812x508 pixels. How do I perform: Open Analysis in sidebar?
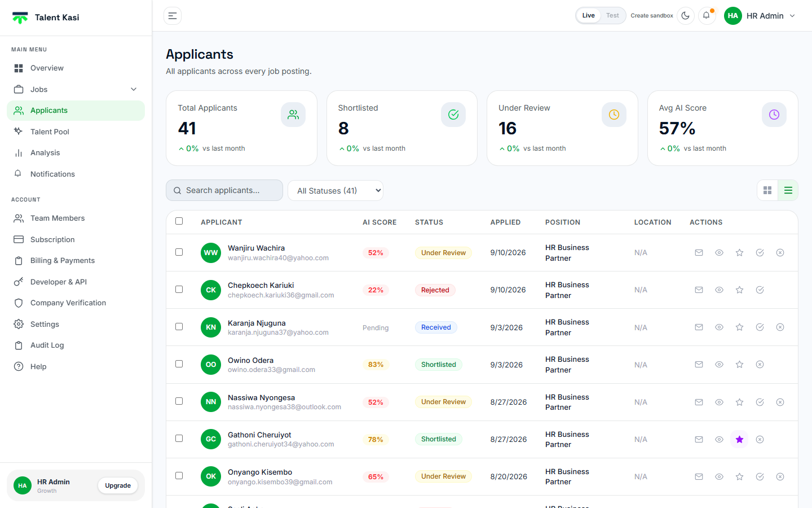coord(76,153)
